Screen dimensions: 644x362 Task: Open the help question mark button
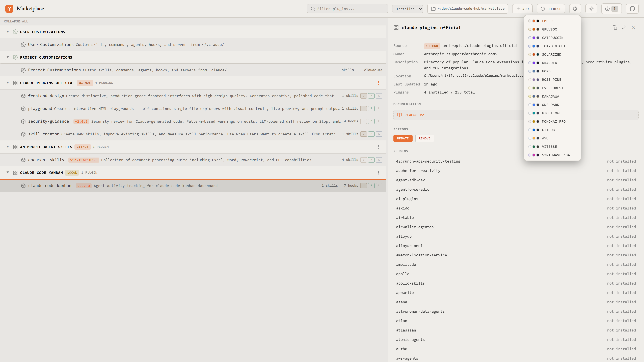click(611, 9)
